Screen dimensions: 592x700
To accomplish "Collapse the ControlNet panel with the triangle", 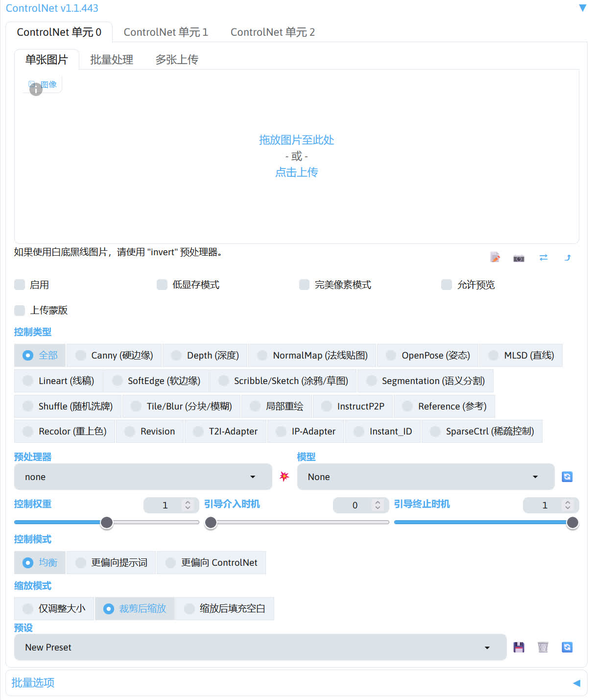I will [x=582, y=8].
